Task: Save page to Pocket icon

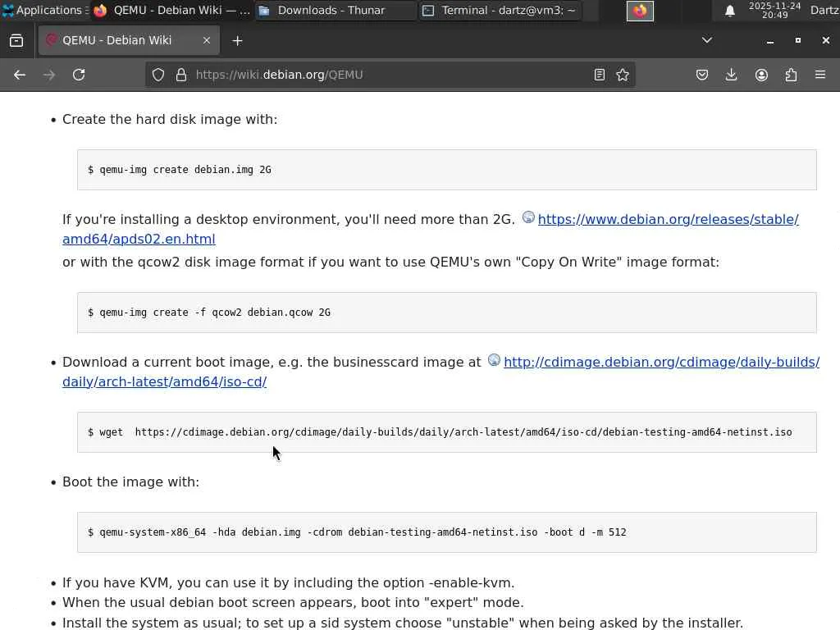Action: 702,75
